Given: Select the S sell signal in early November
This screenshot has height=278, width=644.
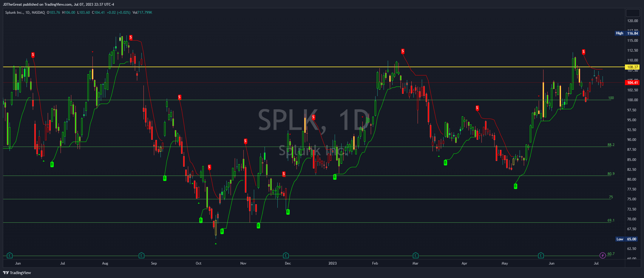Looking at the screenshot, I should click(x=245, y=141).
